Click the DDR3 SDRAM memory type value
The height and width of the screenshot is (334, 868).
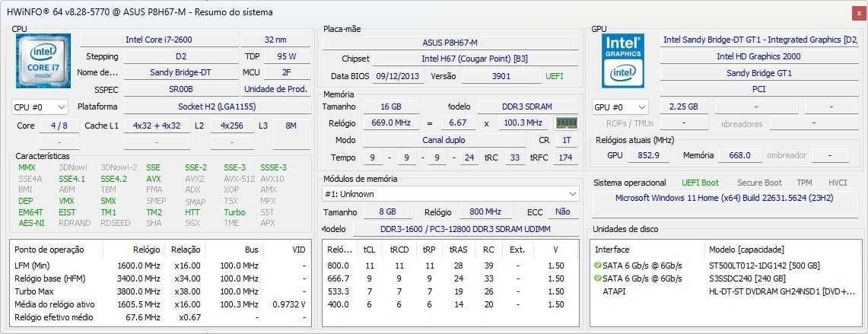(x=528, y=107)
